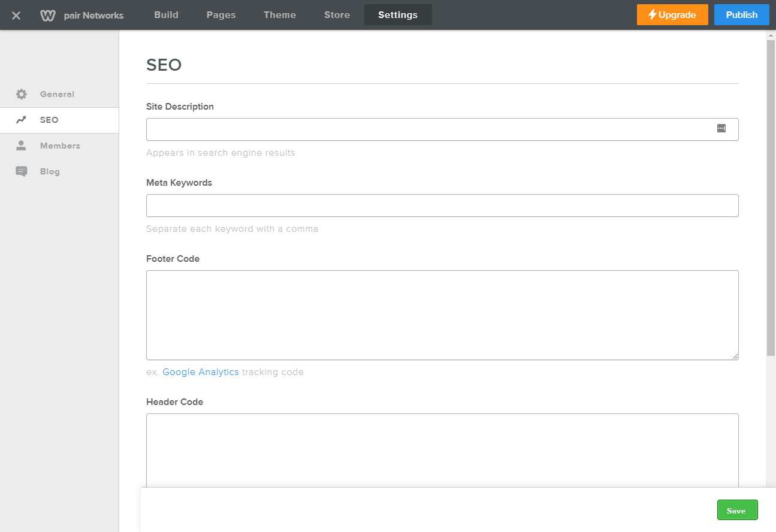Click the Members person icon

click(22, 146)
